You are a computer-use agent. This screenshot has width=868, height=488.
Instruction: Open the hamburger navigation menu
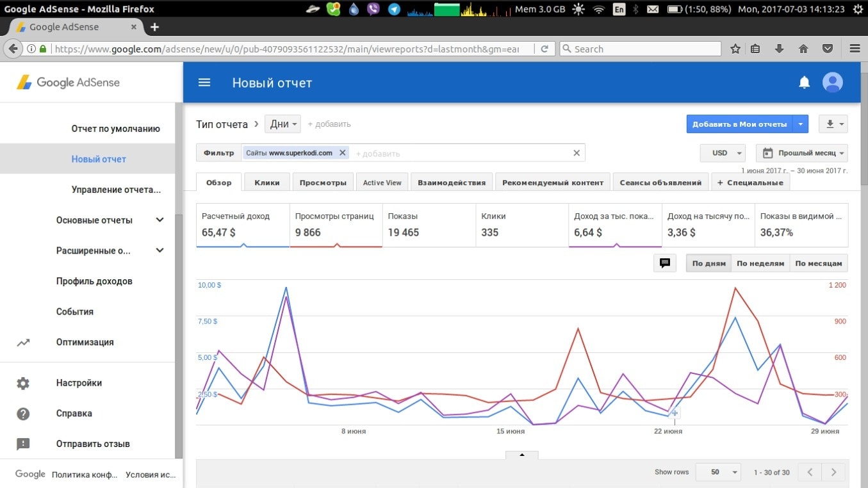pos(204,83)
